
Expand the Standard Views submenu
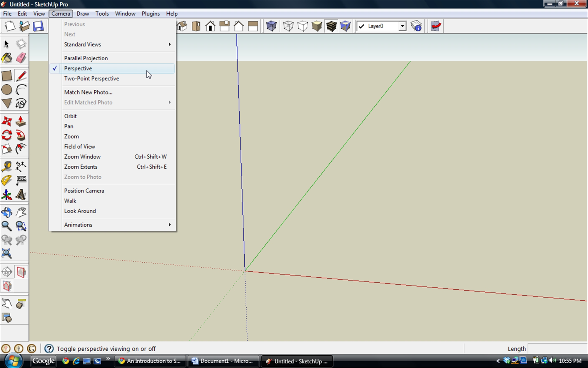pyautogui.click(x=112, y=44)
